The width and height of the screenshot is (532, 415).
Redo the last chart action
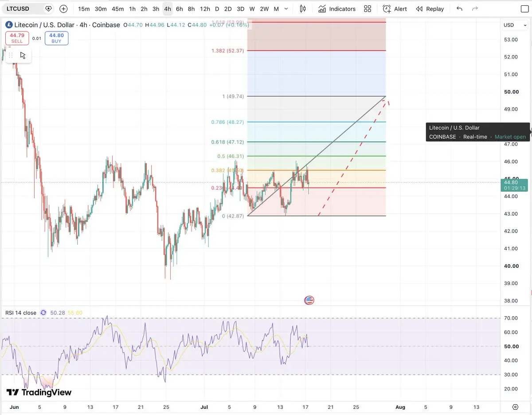(475, 9)
